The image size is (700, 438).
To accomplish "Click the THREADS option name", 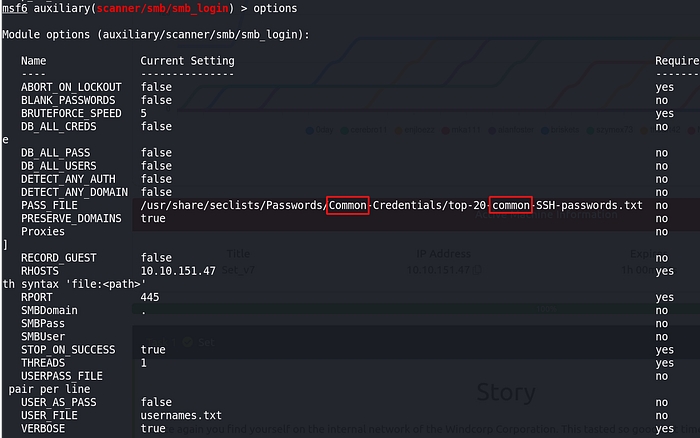I will (42, 362).
